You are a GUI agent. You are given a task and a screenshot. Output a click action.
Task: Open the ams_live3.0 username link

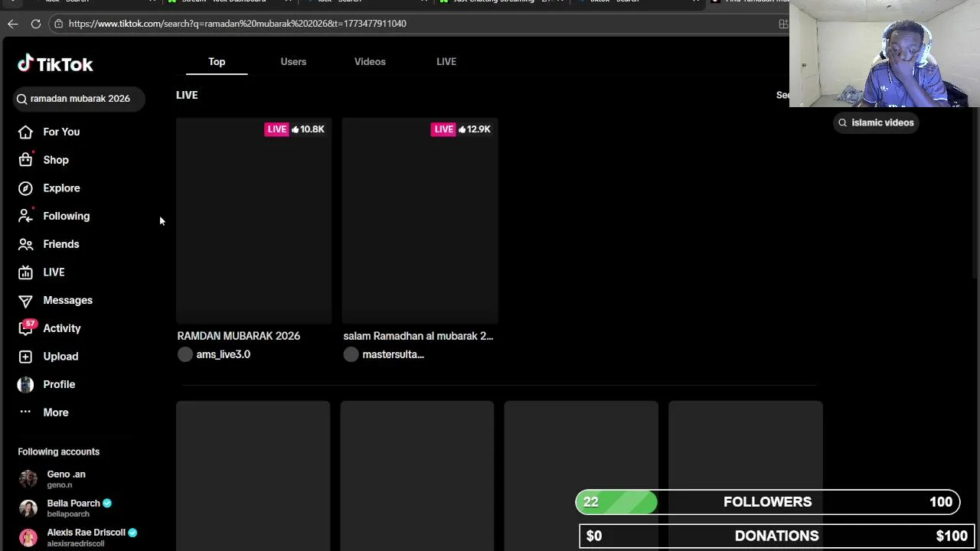[x=223, y=354]
